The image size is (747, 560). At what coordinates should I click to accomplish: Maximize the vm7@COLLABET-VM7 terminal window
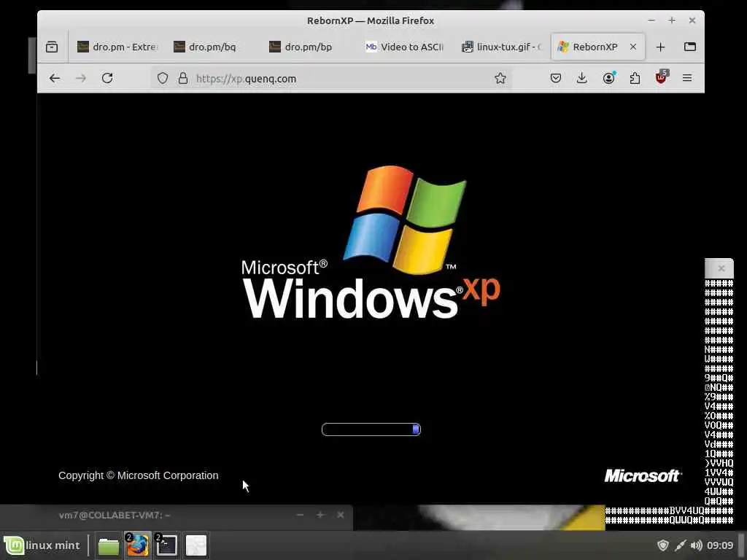[x=320, y=515]
